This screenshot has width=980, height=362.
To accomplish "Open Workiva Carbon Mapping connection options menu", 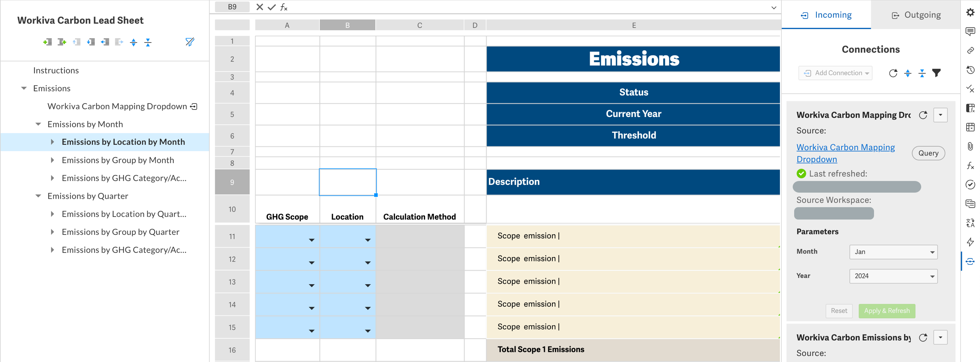I will click(940, 115).
